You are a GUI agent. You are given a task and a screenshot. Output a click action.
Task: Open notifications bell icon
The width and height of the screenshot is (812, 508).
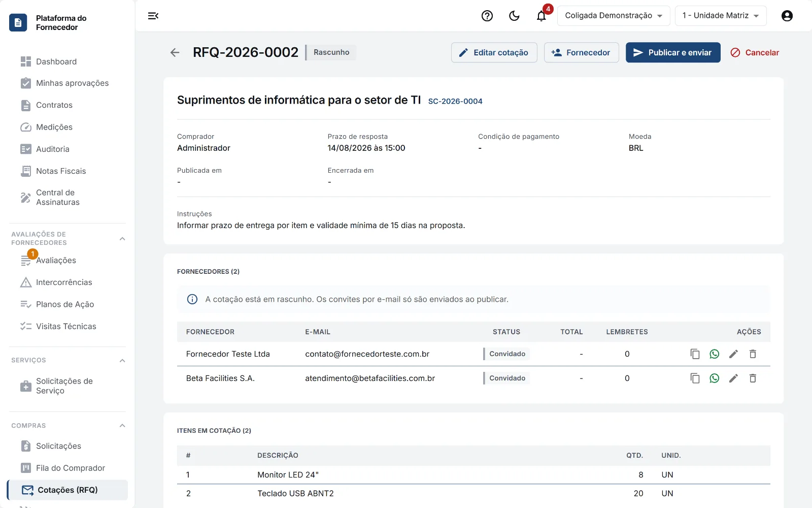pos(542,16)
